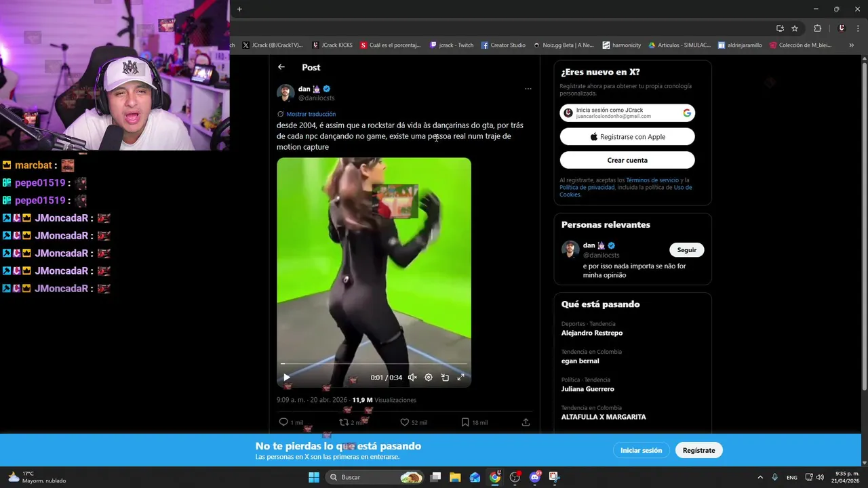Open the JCrack KICKS bookmark
Image resolution: width=868 pixels, height=488 pixels.
click(x=333, y=45)
